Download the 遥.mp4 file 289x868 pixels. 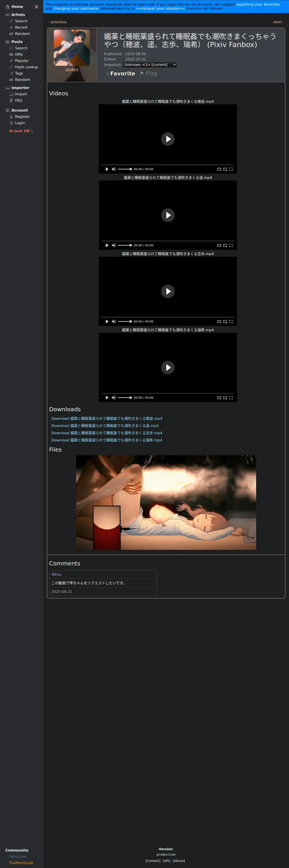[105, 426]
